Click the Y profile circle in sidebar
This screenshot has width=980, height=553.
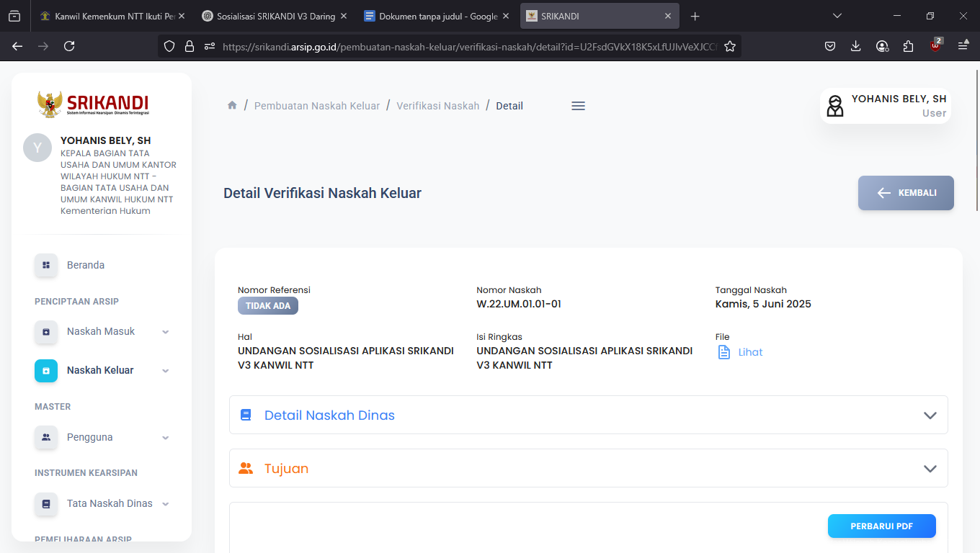pyautogui.click(x=37, y=148)
